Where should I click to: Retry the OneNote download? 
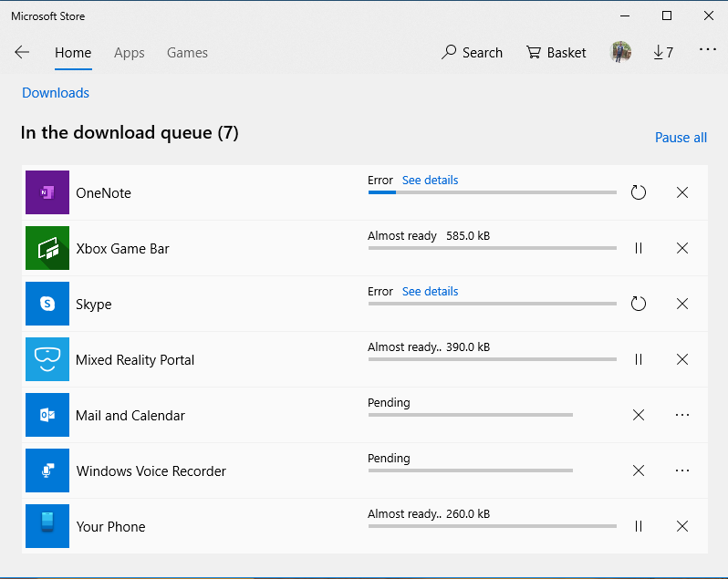[x=639, y=192]
